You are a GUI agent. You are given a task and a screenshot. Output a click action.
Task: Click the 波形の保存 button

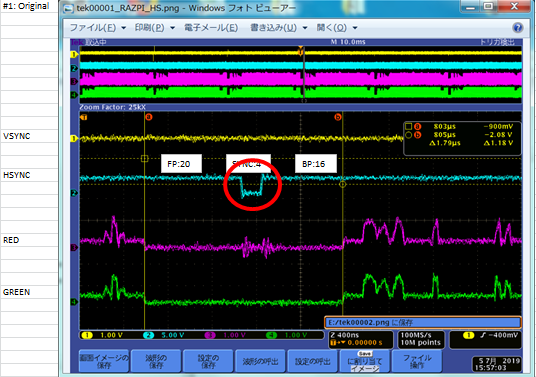click(x=156, y=361)
